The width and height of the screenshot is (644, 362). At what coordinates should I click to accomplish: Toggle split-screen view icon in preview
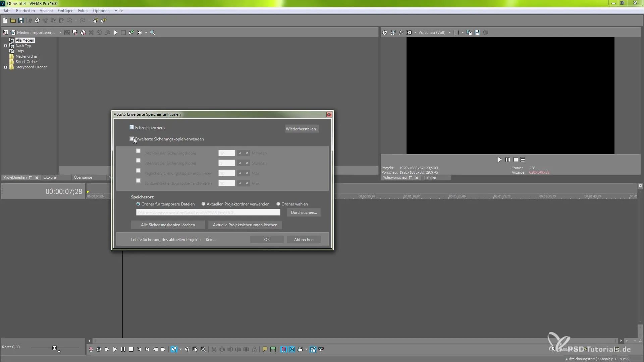409,33
